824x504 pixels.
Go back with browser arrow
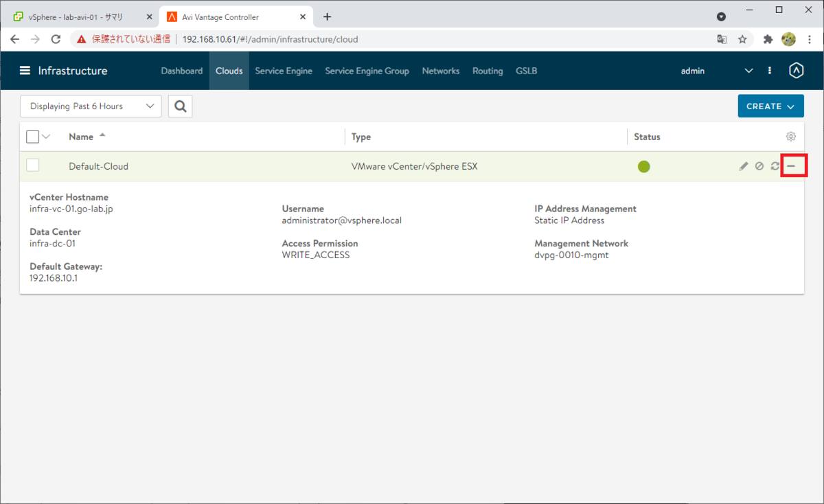coord(15,39)
